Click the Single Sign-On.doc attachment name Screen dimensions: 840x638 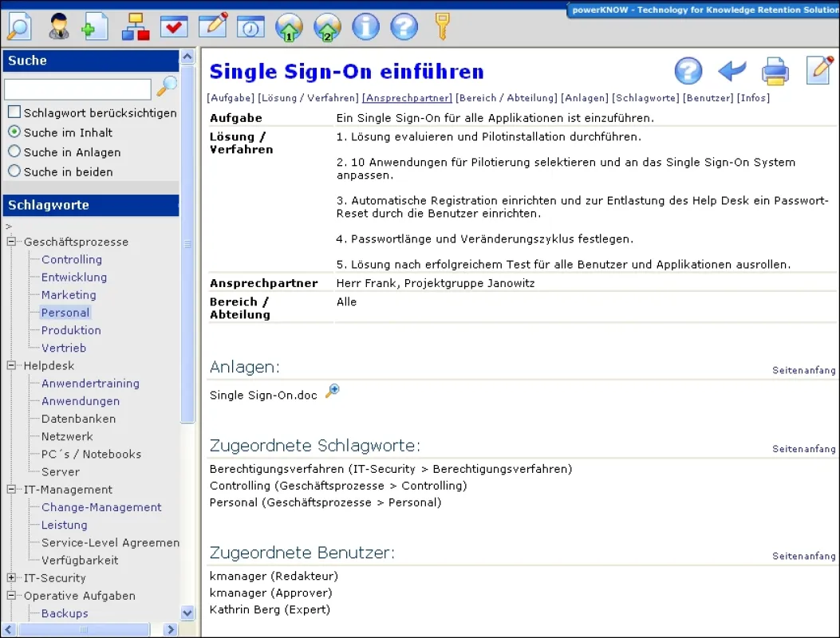click(x=263, y=395)
